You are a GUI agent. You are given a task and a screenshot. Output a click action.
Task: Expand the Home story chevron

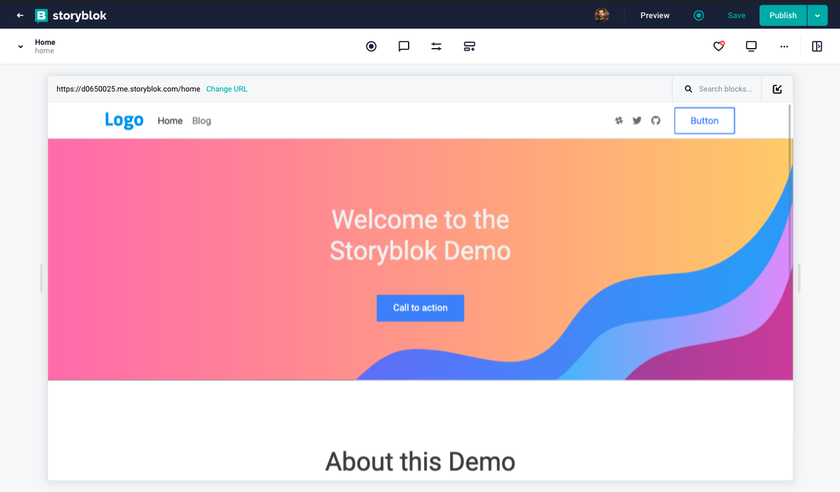pyautogui.click(x=20, y=47)
